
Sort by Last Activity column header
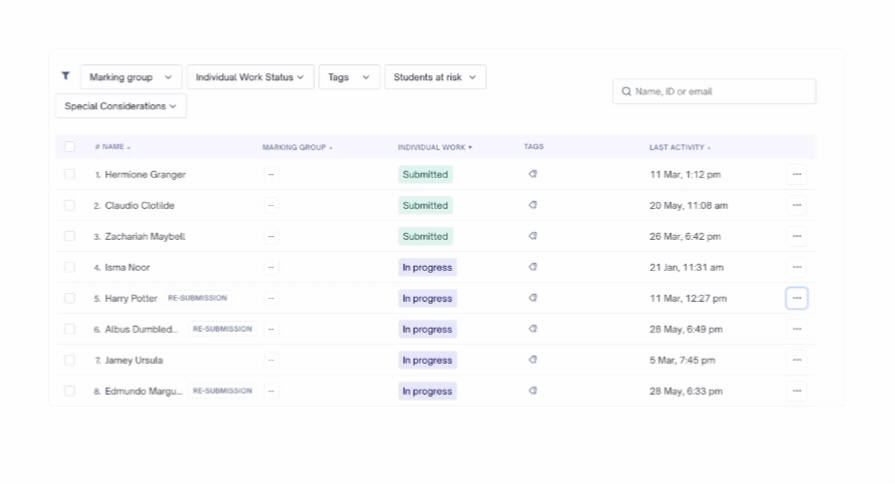click(679, 147)
